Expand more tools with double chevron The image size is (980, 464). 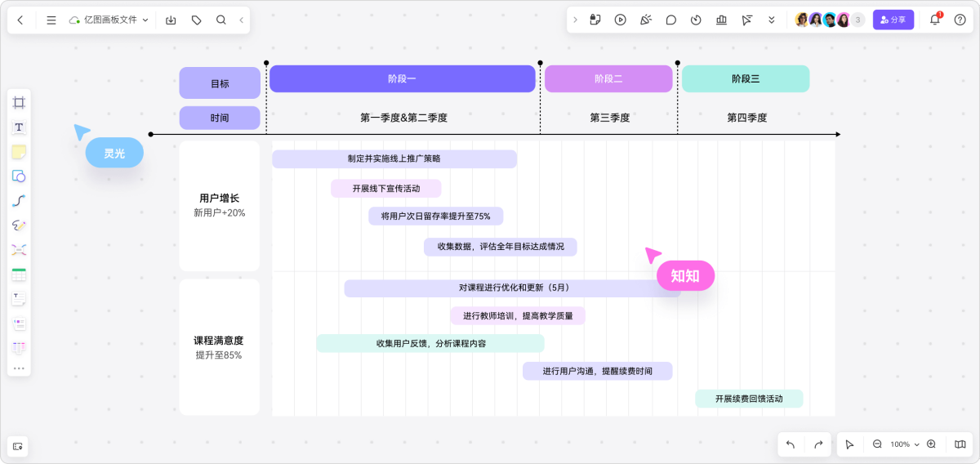coord(771,20)
